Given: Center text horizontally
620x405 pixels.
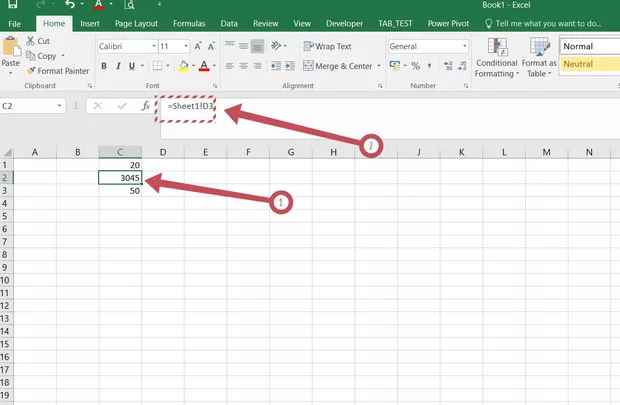Looking at the screenshot, I should click(244, 66).
